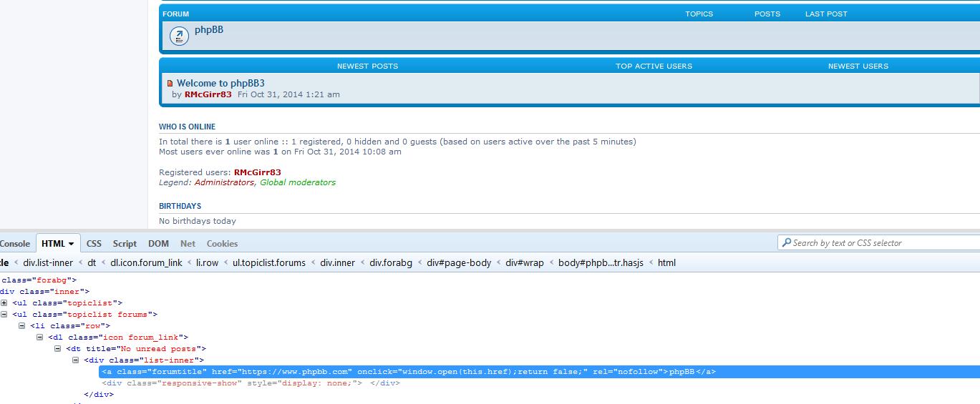Open the Welcome to phpBB3 topic

(x=220, y=83)
